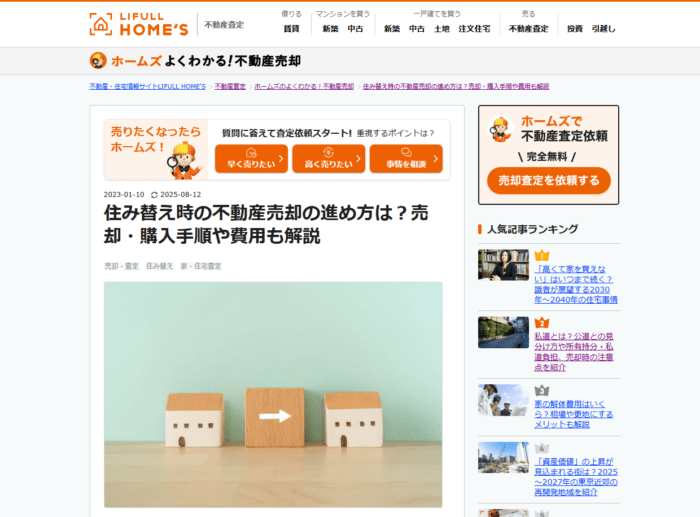Screen dimensions: 700x517
Task: Click the LIFULL HOME'S logo
Action: click(x=139, y=24)
